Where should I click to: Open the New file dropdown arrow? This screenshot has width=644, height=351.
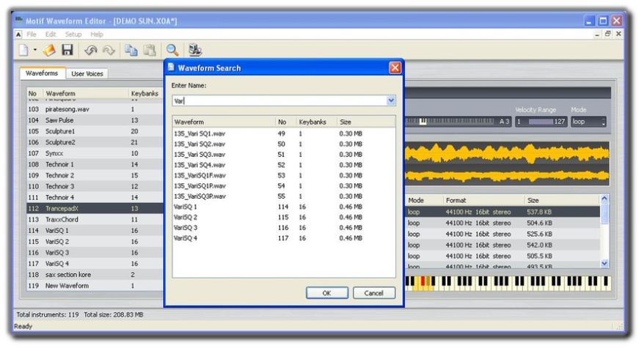click(35, 50)
